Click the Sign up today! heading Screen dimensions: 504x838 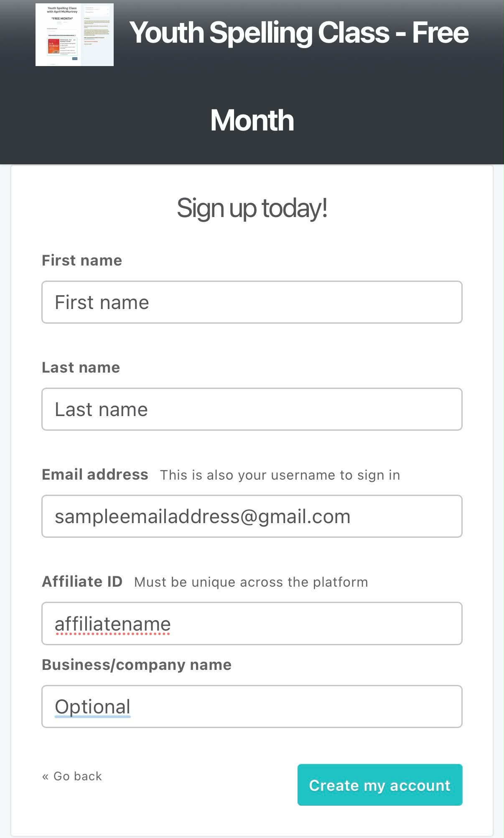(252, 208)
